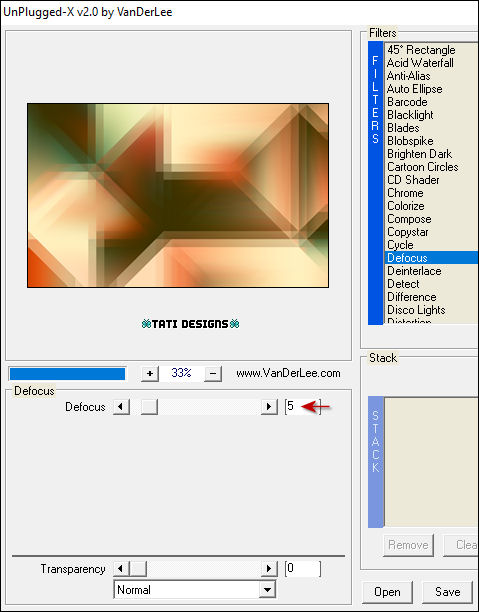Click the Defocus value input field
The height and width of the screenshot is (612, 479).
click(x=303, y=407)
